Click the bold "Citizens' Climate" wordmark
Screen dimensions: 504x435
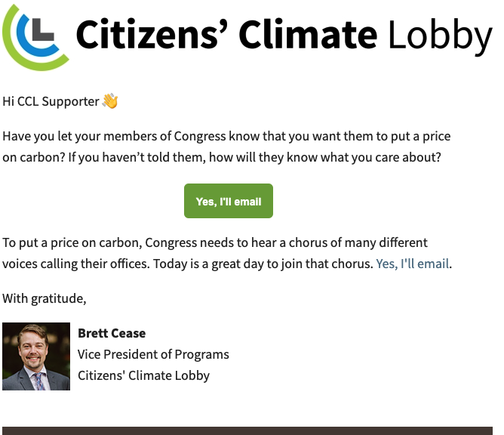pyautogui.click(x=226, y=35)
